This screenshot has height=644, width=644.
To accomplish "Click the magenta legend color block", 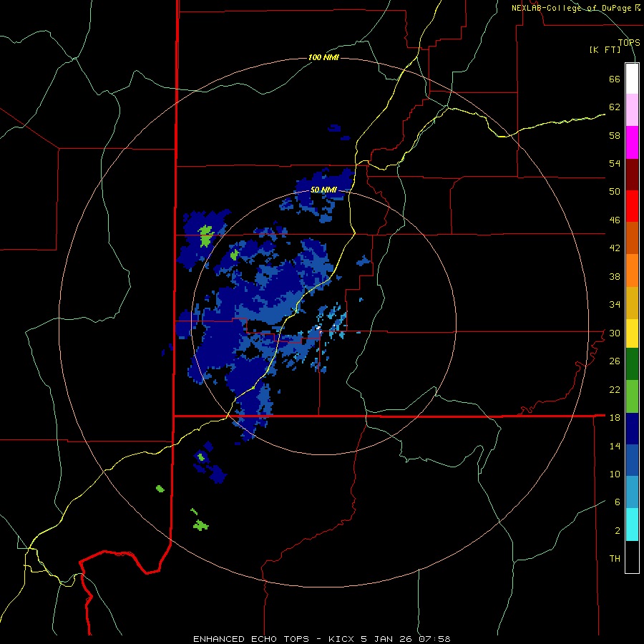I will point(632,142).
